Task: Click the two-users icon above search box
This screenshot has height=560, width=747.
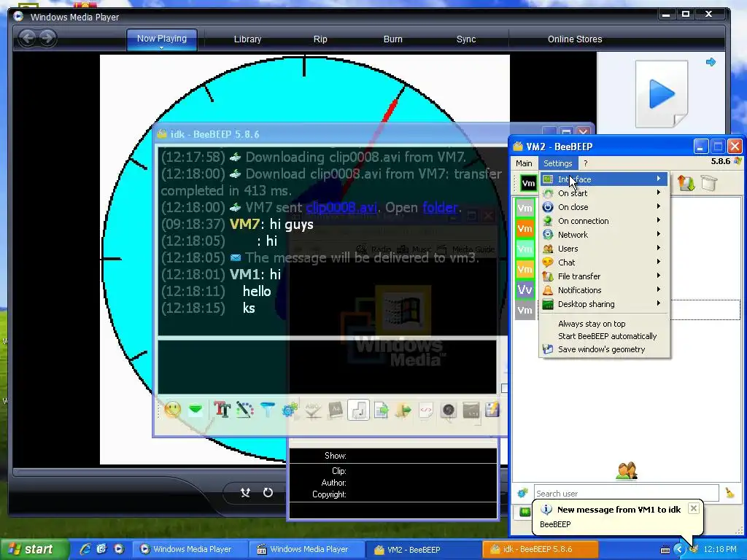Action: (x=627, y=470)
